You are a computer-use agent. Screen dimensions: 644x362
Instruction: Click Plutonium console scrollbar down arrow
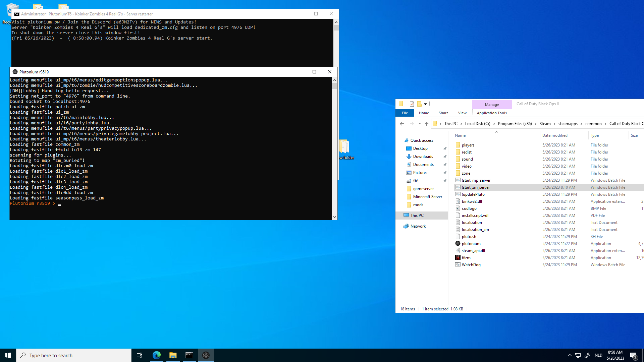tap(334, 217)
